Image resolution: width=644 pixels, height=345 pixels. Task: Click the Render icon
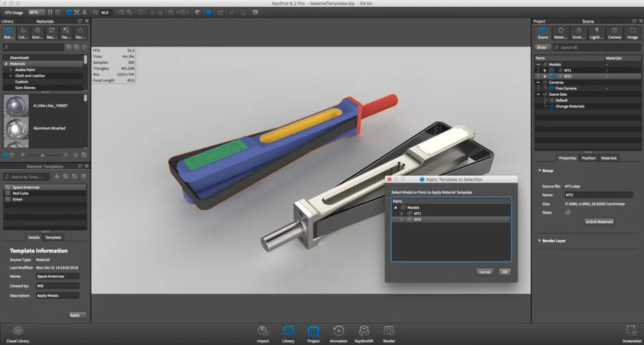[389, 332]
